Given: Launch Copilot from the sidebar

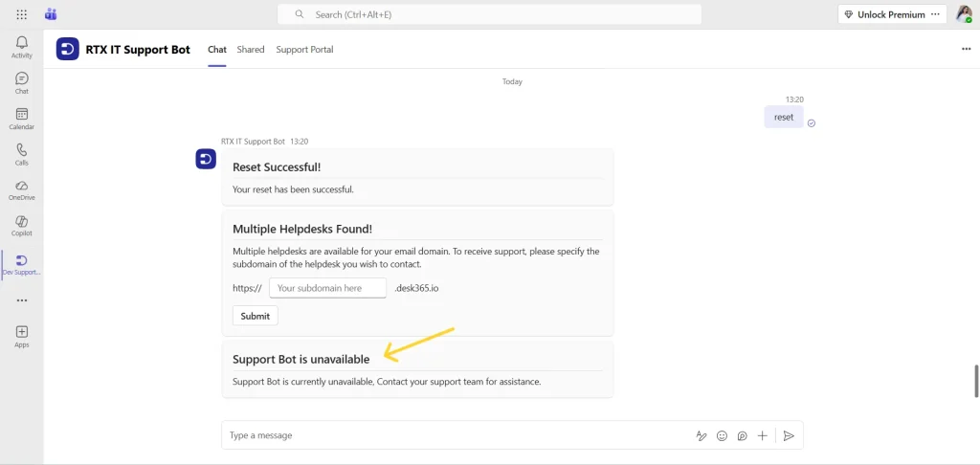Looking at the screenshot, I should tap(21, 226).
